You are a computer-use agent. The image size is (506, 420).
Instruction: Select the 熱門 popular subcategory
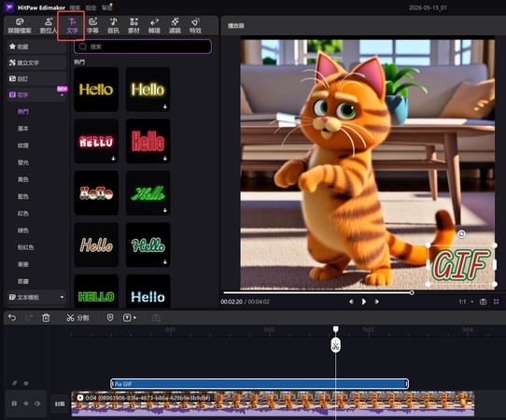pos(23,112)
